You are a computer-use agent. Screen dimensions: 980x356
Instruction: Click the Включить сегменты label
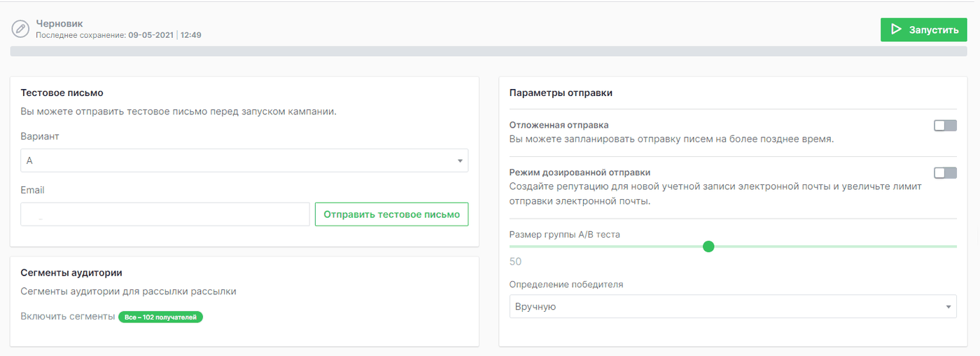(x=68, y=317)
